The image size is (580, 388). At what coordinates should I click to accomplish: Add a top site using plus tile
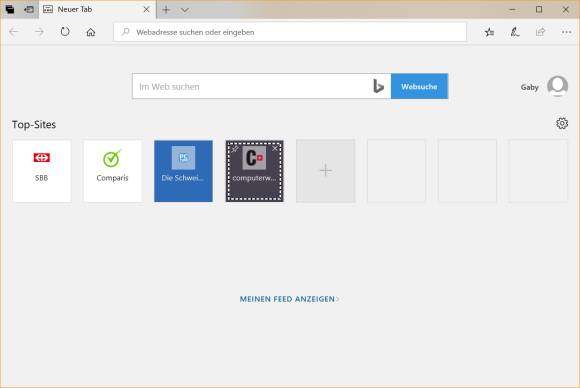(326, 171)
